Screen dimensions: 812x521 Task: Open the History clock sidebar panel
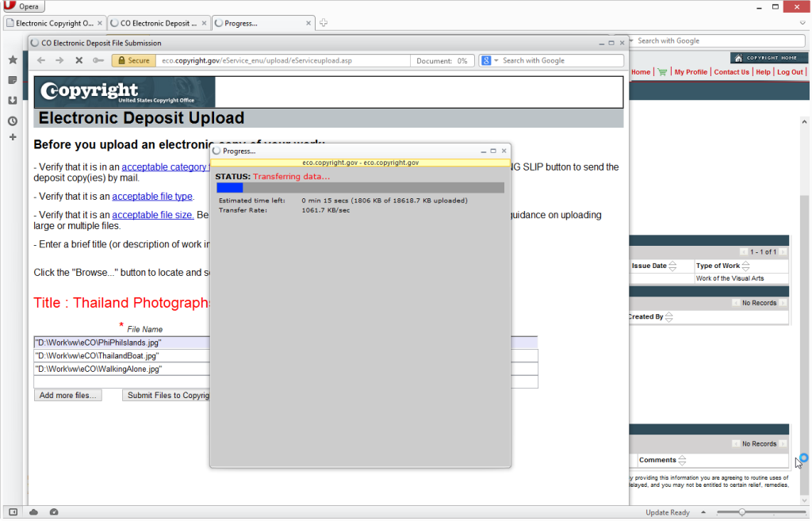pos(13,121)
